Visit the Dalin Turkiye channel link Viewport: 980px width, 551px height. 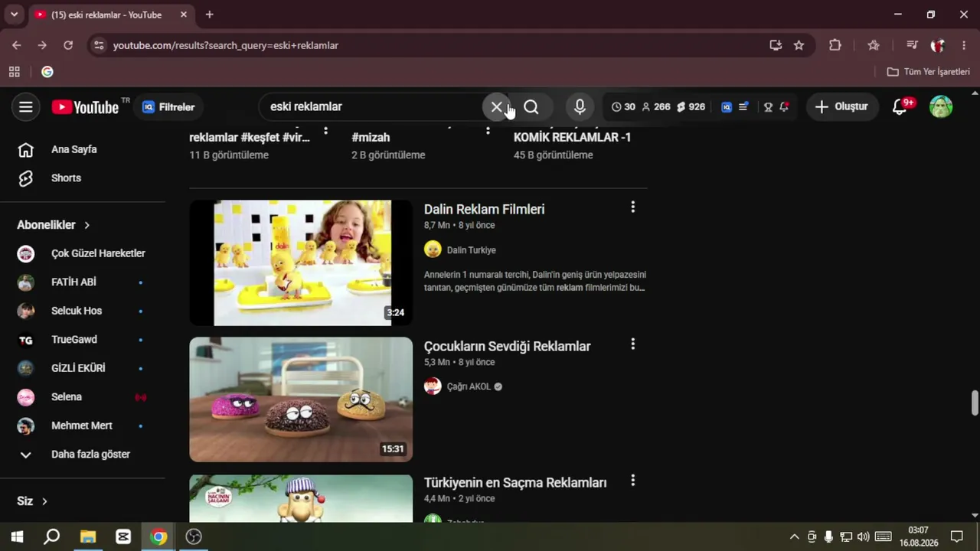[472, 250]
